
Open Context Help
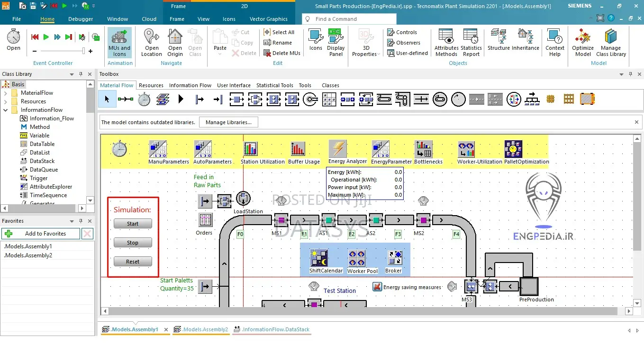click(x=555, y=43)
